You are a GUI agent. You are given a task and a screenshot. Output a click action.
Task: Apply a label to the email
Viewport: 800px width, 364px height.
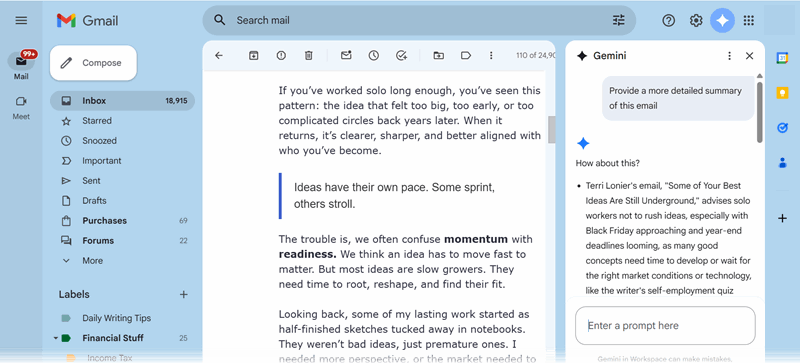pyautogui.click(x=466, y=56)
